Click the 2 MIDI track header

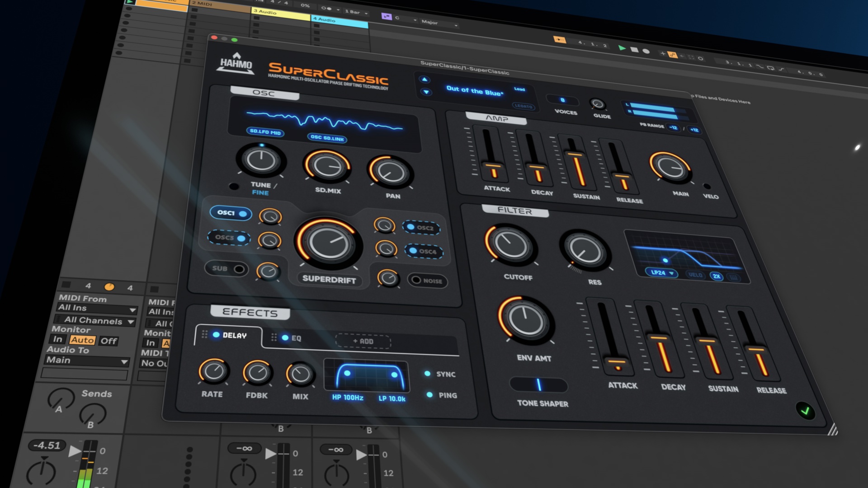(220, 5)
